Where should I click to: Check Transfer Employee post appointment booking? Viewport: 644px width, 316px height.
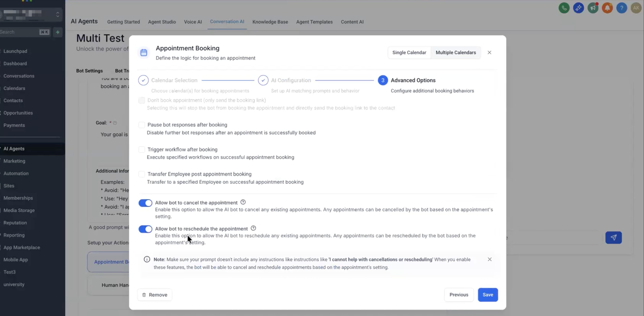coord(142,174)
